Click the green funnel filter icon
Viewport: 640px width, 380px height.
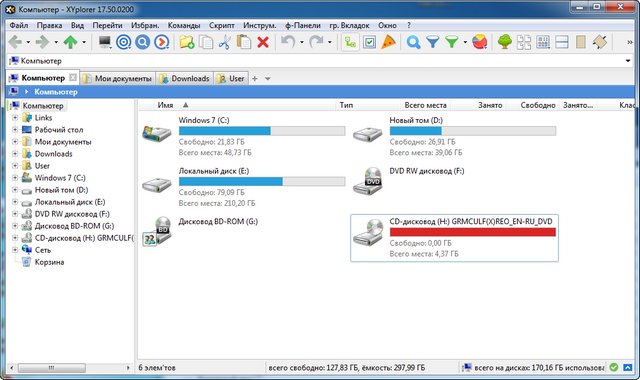click(451, 42)
